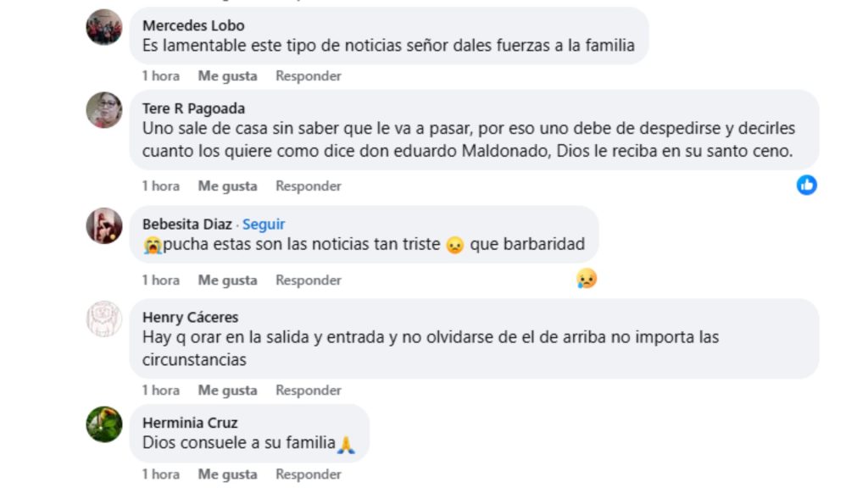Click Henry Cáceres's name
The image size is (868, 488).
pyautogui.click(x=192, y=317)
